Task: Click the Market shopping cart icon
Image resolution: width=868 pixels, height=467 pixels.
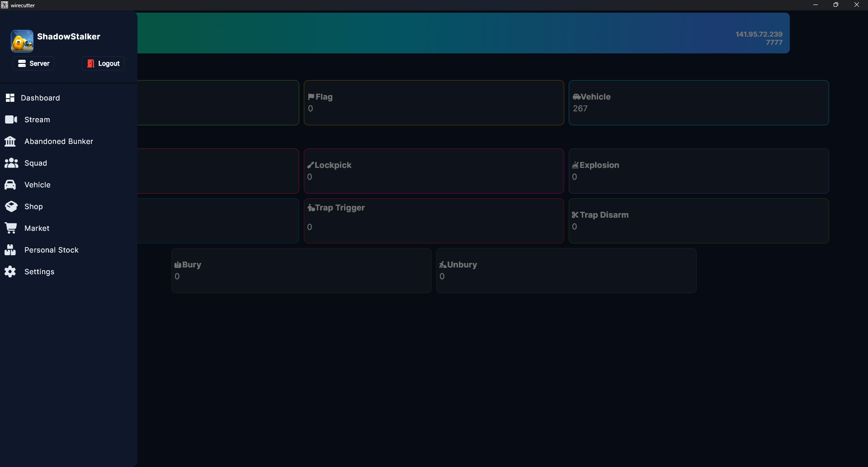Action: (11, 228)
